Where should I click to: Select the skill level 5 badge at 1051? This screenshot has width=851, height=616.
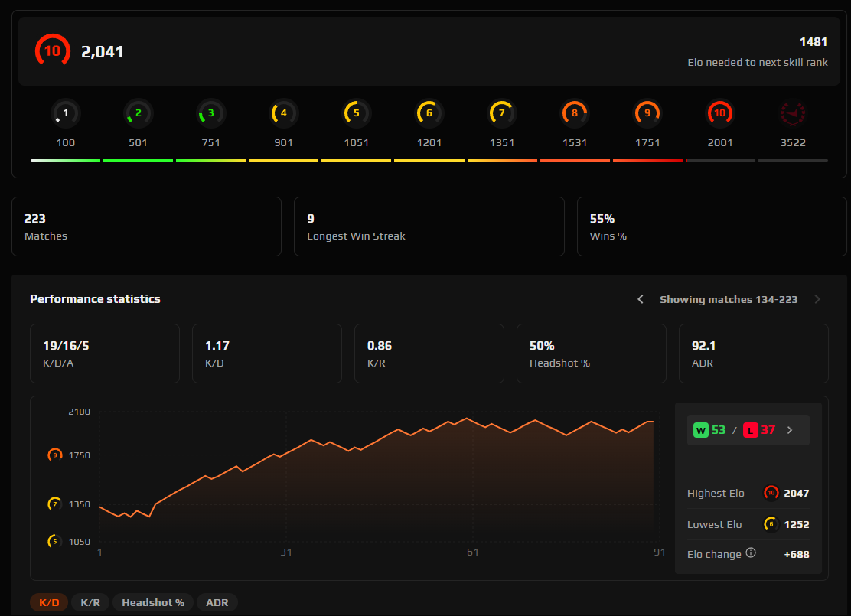tap(356, 112)
